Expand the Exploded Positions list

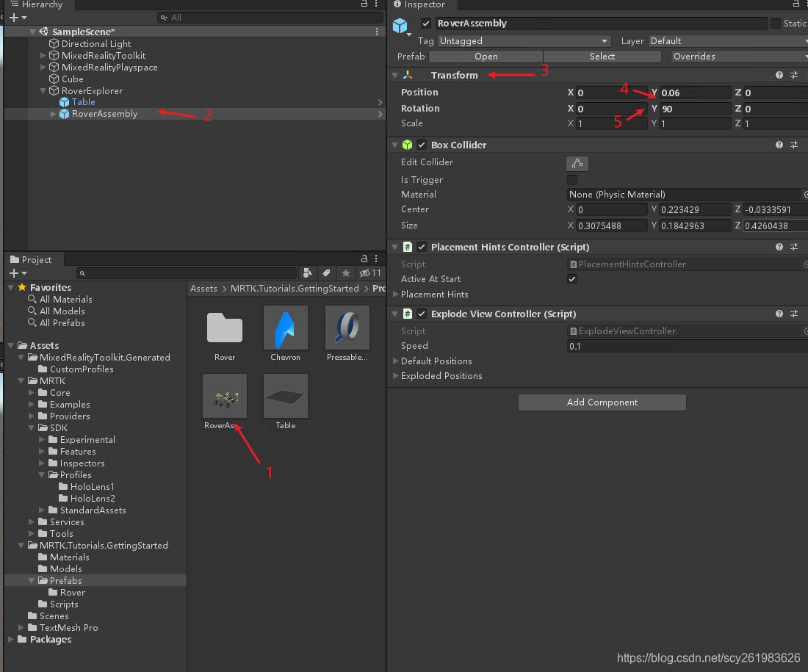click(x=396, y=376)
